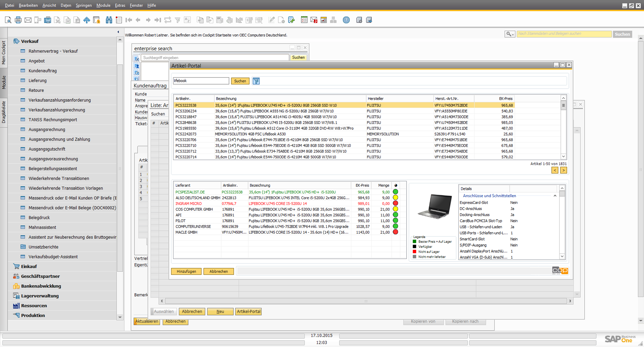The width and height of the screenshot is (644, 347).
Task: Open Kundenauftrag in the Verkauf menu
Action: [x=43, y=71]
